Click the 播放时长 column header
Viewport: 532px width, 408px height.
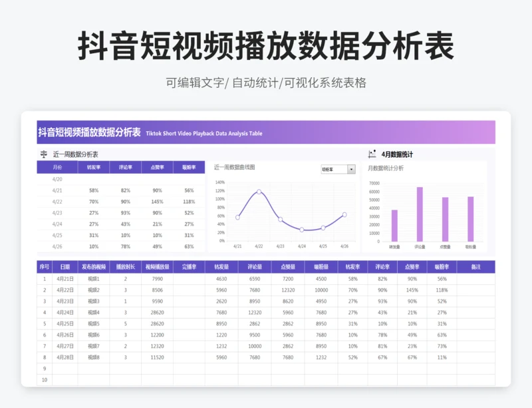(x=126, y=267)
